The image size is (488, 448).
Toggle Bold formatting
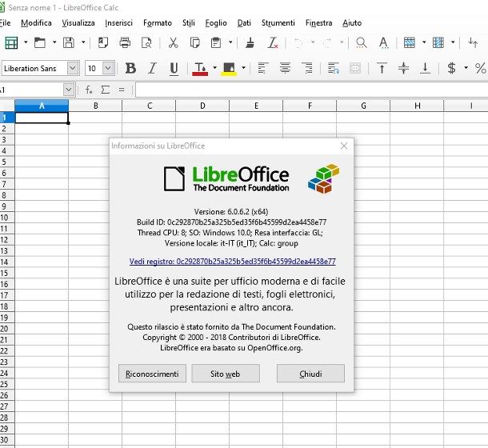tap(130, 68)
